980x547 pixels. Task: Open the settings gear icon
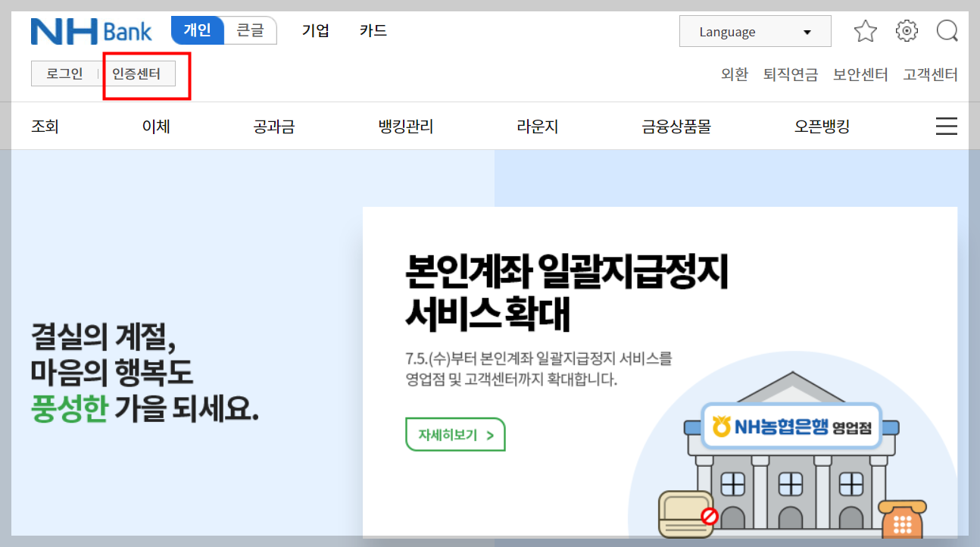coord(907,31)
